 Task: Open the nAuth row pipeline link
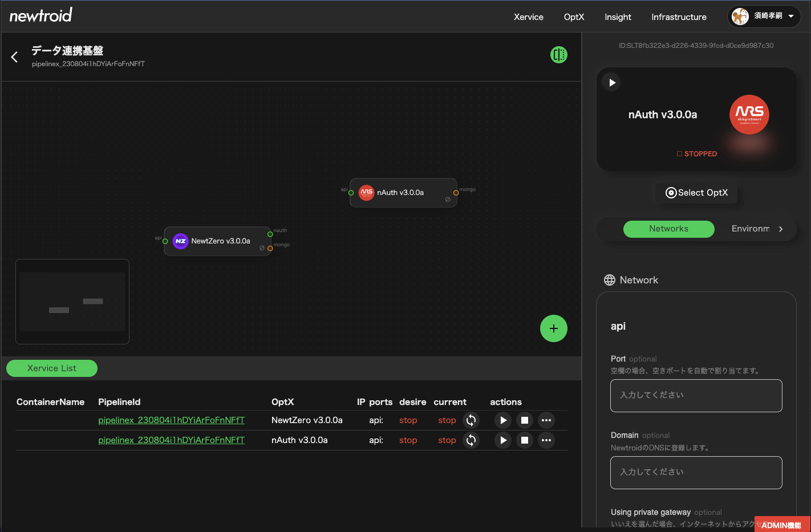(171, 440)
